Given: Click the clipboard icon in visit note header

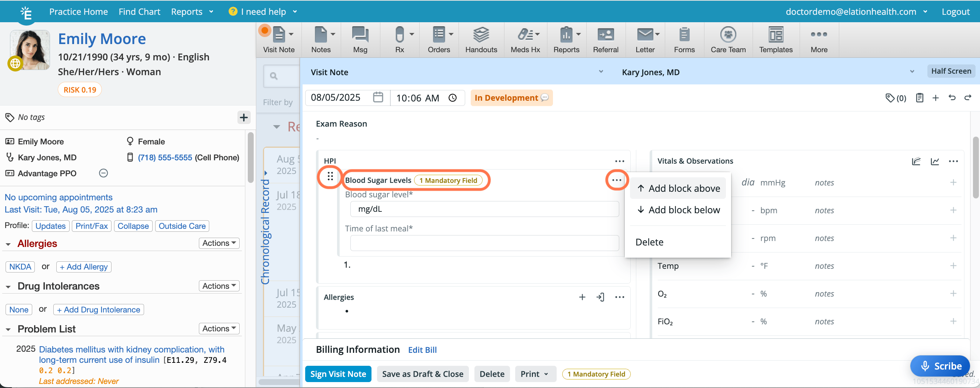Looking at the screenshot, I should pos(919,98).
